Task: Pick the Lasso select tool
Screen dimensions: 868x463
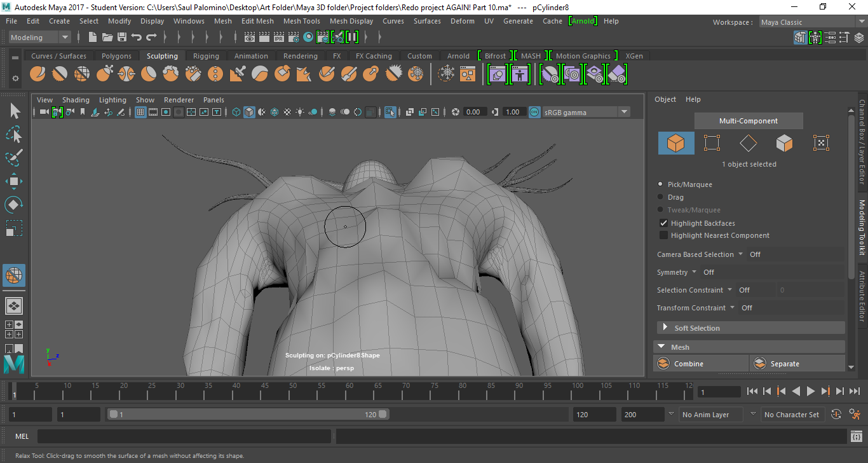Action: click(14, 134)
